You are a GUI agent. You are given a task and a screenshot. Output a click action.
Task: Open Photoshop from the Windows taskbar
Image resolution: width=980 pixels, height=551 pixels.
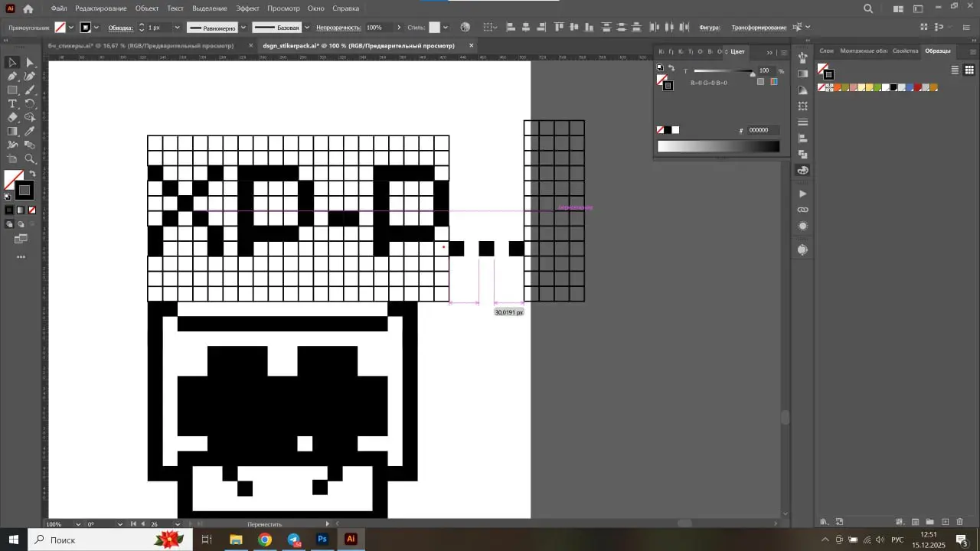[322, 540]
